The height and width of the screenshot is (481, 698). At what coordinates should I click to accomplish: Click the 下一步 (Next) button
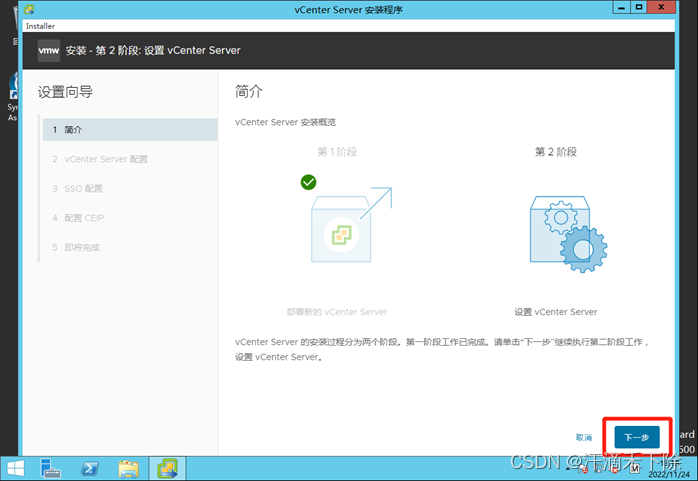pos(637,437)
